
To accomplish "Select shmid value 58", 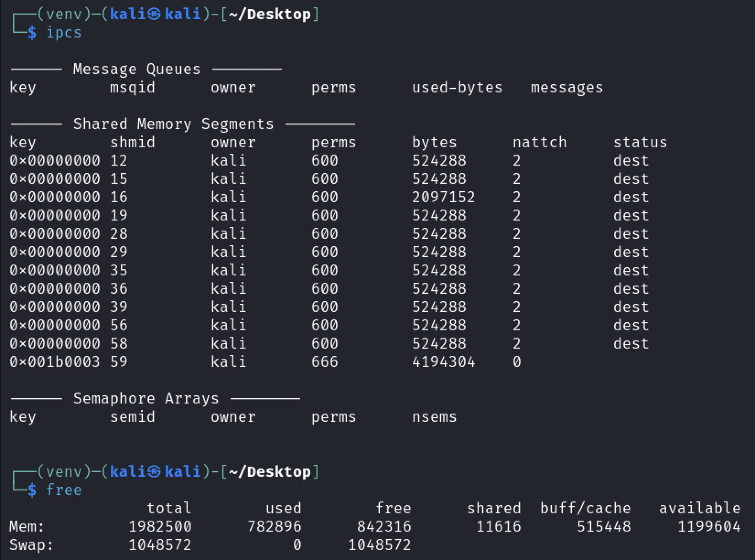I will coord(119,344).
